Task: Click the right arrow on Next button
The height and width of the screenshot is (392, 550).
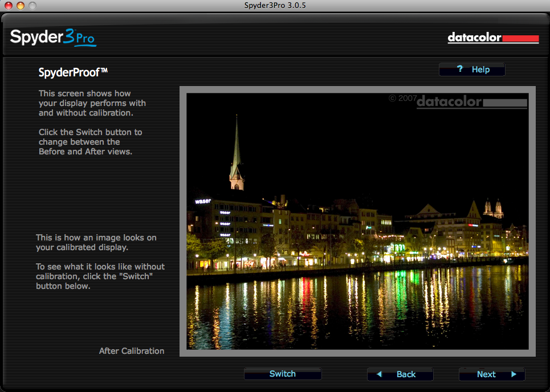Action: coord(514,374)
